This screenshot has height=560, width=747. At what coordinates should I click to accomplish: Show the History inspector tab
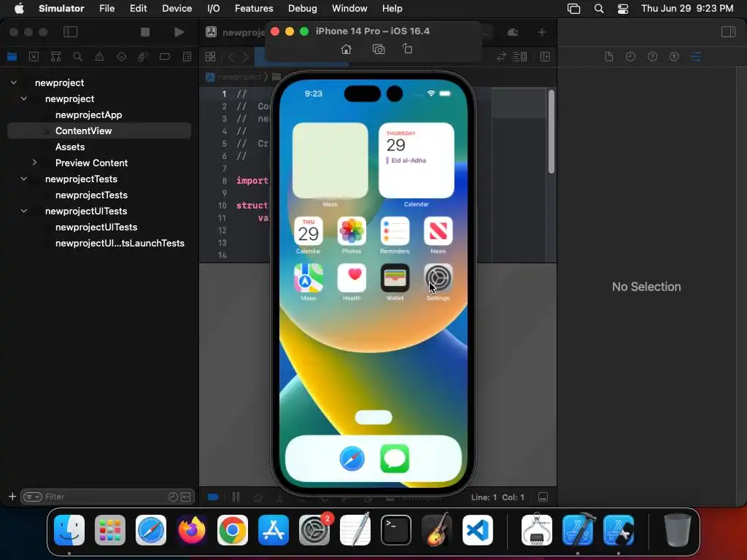[631, 57]
